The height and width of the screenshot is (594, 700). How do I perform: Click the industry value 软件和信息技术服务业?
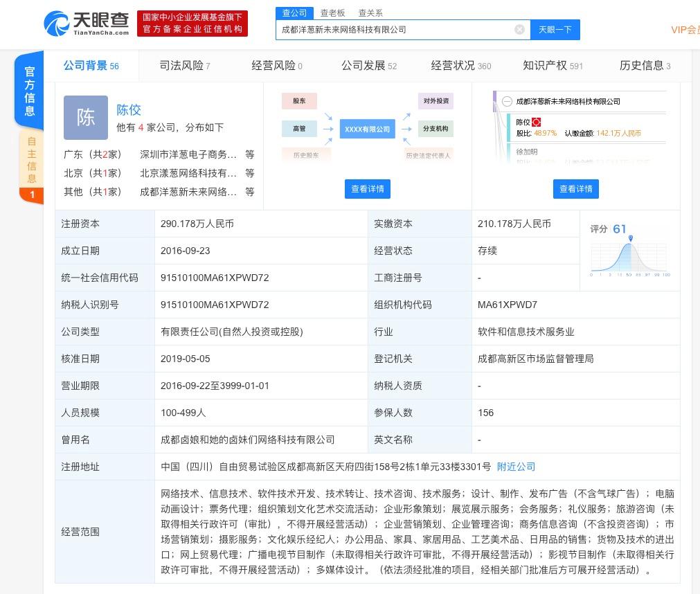coord(526,332)
